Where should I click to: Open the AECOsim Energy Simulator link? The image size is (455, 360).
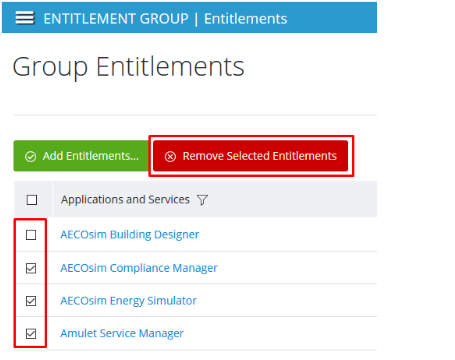128,301
